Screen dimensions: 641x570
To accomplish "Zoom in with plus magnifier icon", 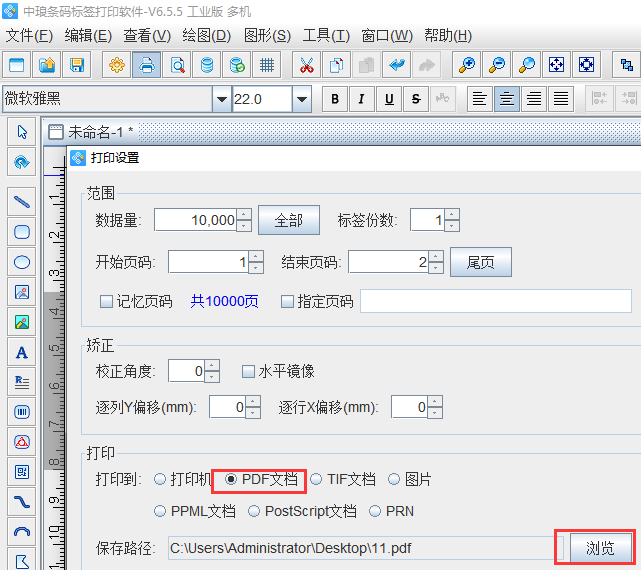I will coord(467,65).
